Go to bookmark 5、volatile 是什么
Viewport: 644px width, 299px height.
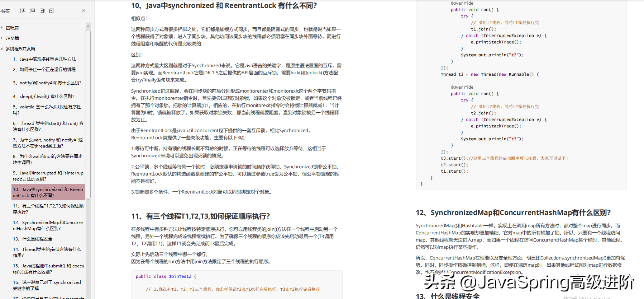pos(47,109)
